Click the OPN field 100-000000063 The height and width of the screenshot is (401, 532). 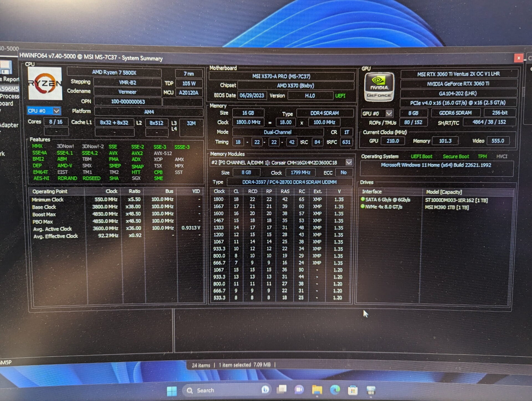[128, 102]
